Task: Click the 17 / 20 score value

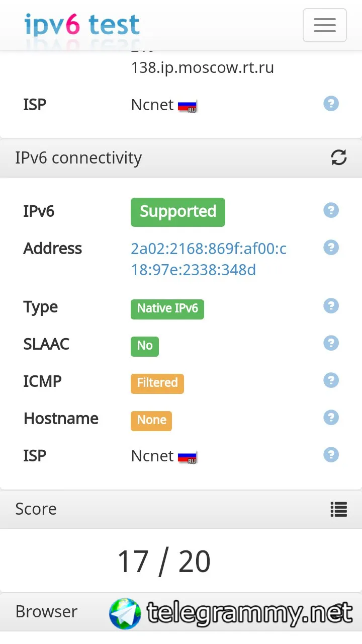Action: tap(164, 561)
